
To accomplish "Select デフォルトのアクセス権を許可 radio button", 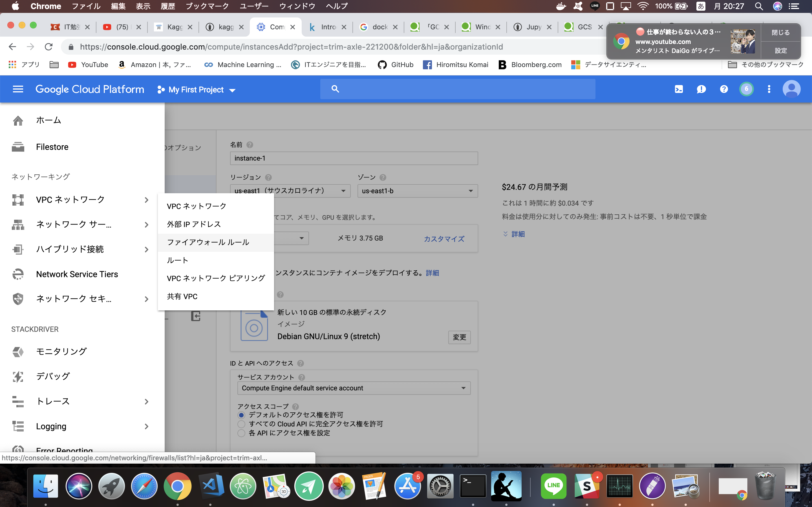I will 241,414.
